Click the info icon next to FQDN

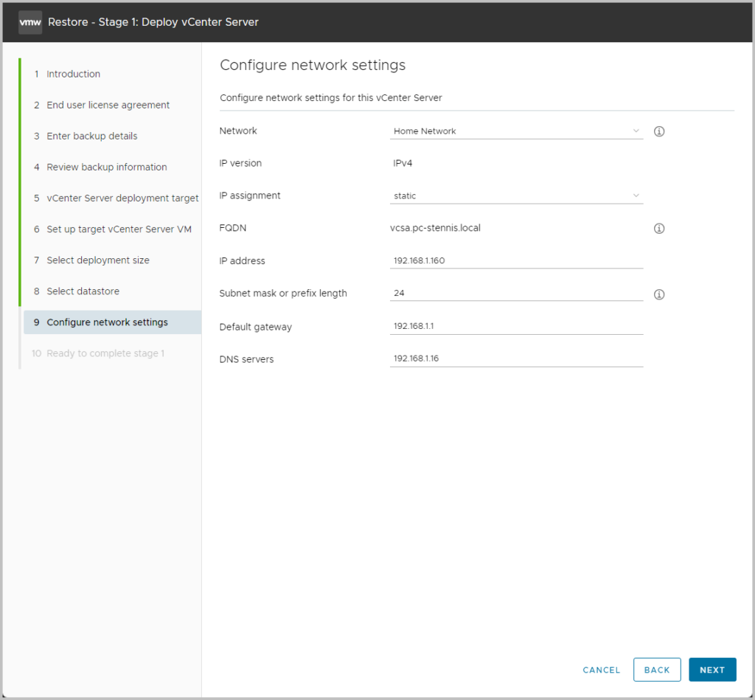tap(658, 228)
